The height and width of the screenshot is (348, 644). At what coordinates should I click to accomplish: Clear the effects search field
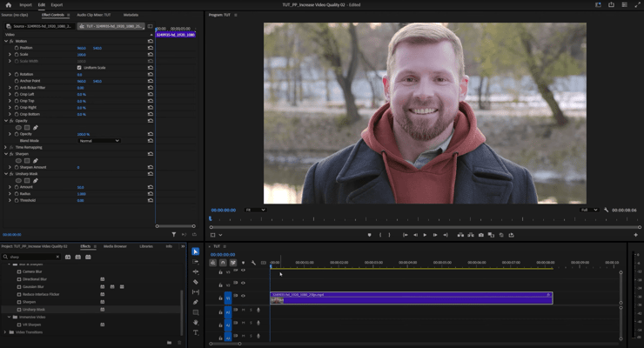click(x=57, y=257)
